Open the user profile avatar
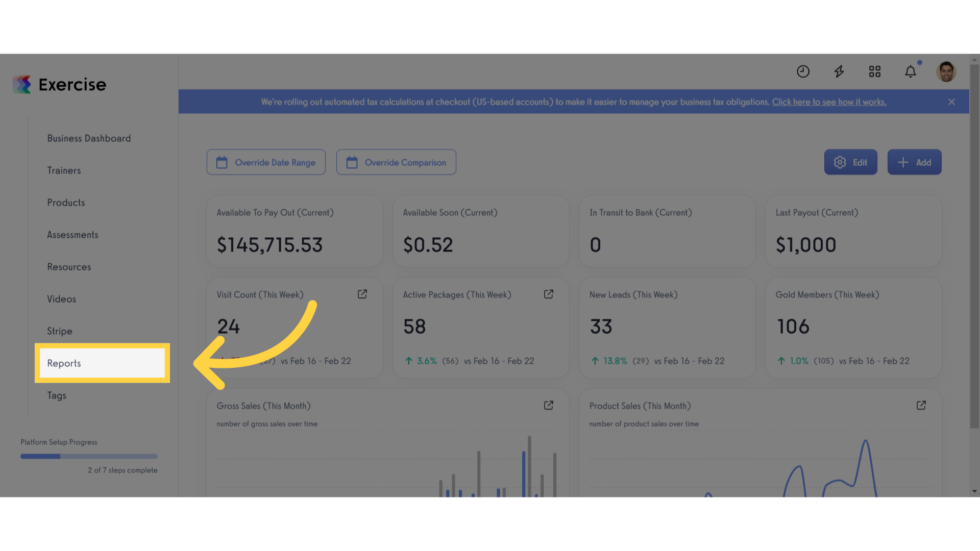The height and width of the screenshot is (551, 980). click(x=946, y=71)
